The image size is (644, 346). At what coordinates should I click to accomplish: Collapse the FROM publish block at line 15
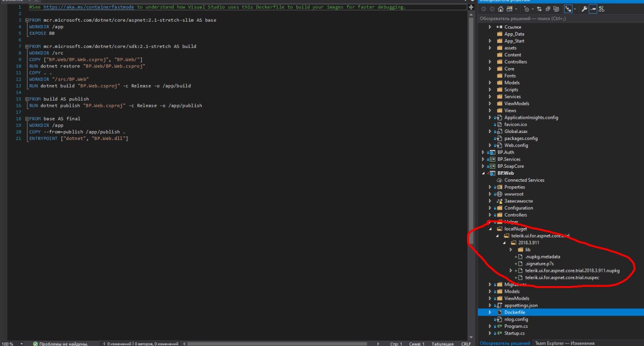pos(26,99)
